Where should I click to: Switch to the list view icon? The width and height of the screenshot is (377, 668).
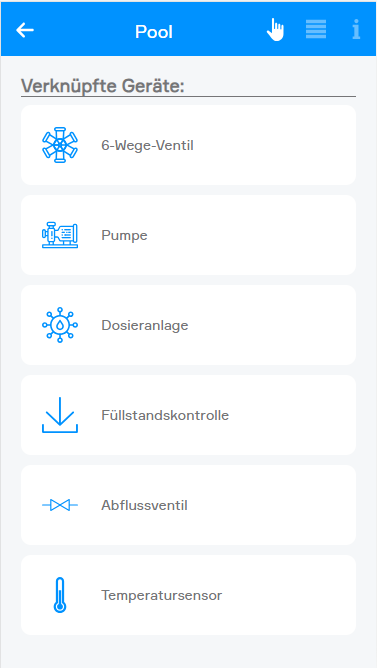tap(316, 29)
